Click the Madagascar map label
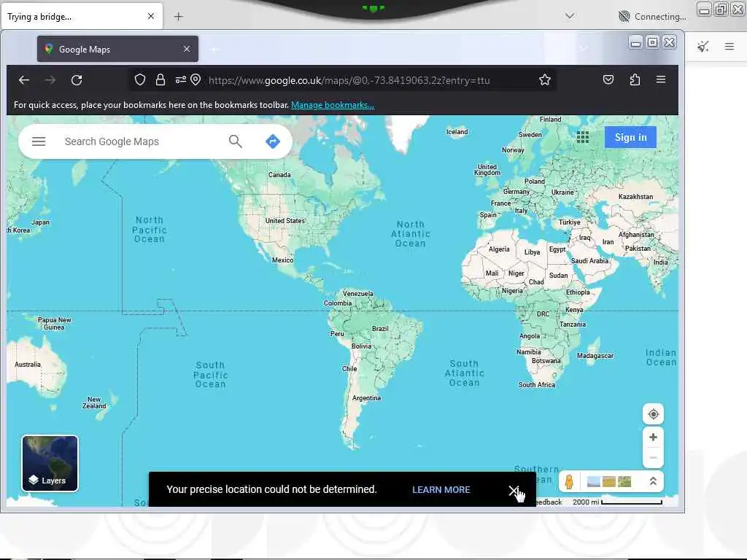747x560 pixels. coord(595,356)
